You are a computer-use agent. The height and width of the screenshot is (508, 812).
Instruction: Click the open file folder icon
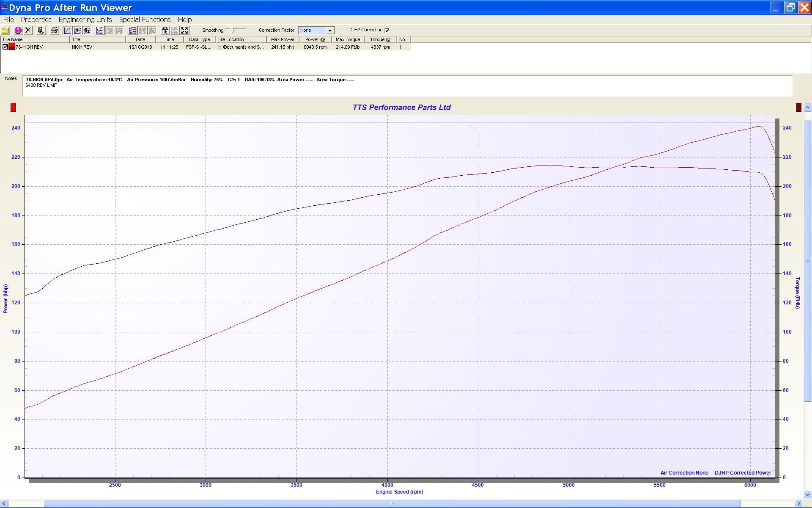click(5, 30)
